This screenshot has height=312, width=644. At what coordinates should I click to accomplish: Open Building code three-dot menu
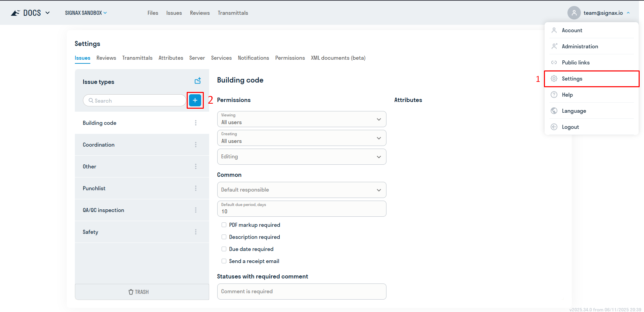pyautogui.click(x=196, y=123)
